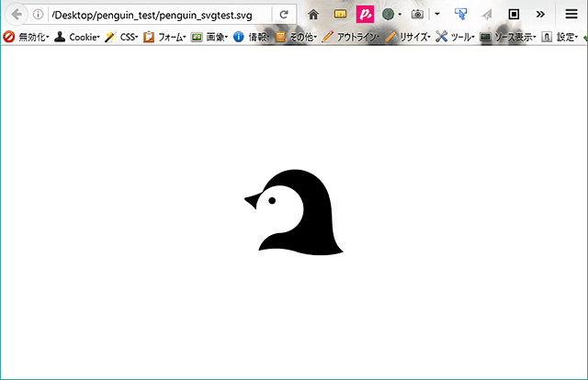Screen dimensions: 588x380
Task: Expand the arrow beside green globe
Action: [400, 15]
